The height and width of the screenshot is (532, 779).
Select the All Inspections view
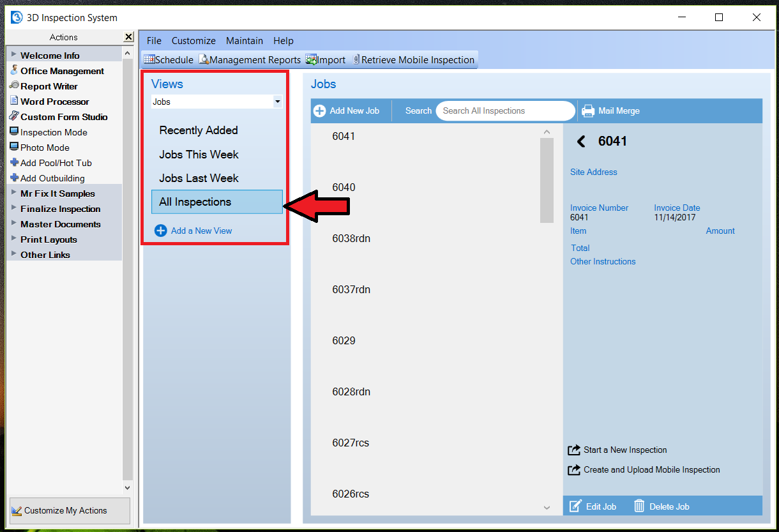tap(217, 202)
